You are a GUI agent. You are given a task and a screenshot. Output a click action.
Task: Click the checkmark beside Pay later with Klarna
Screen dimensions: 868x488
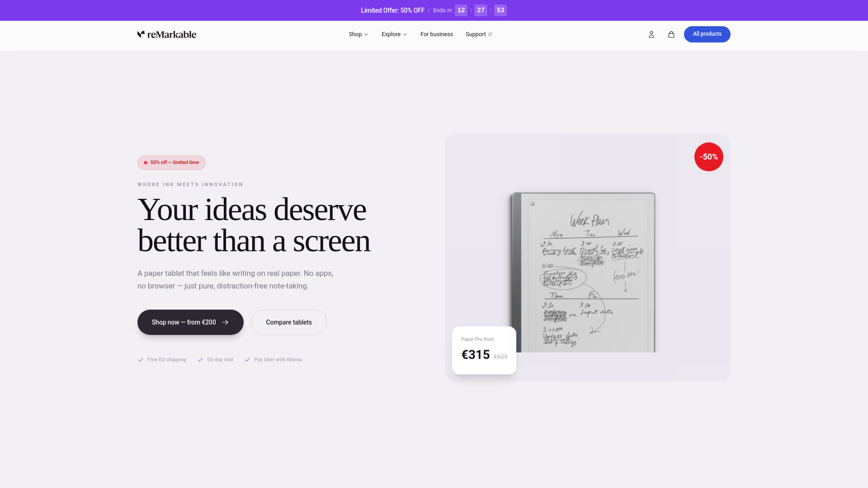(x=247, y=360)
